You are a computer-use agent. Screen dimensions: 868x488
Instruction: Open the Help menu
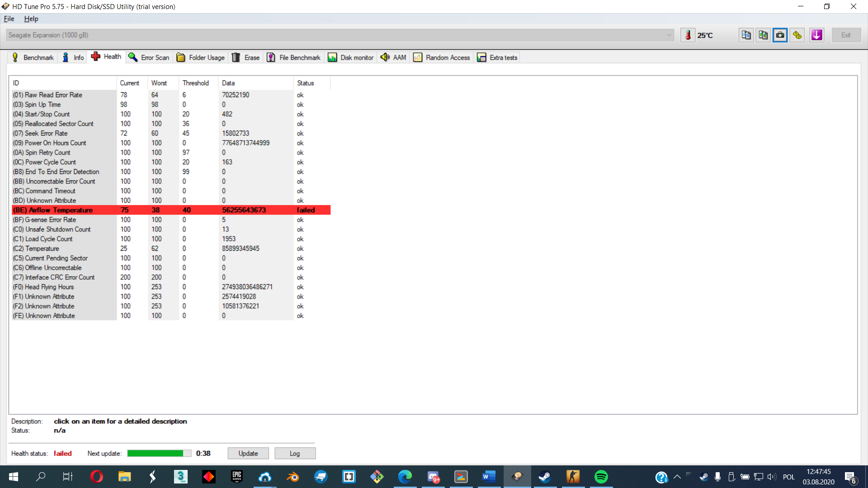pos(31,19)
